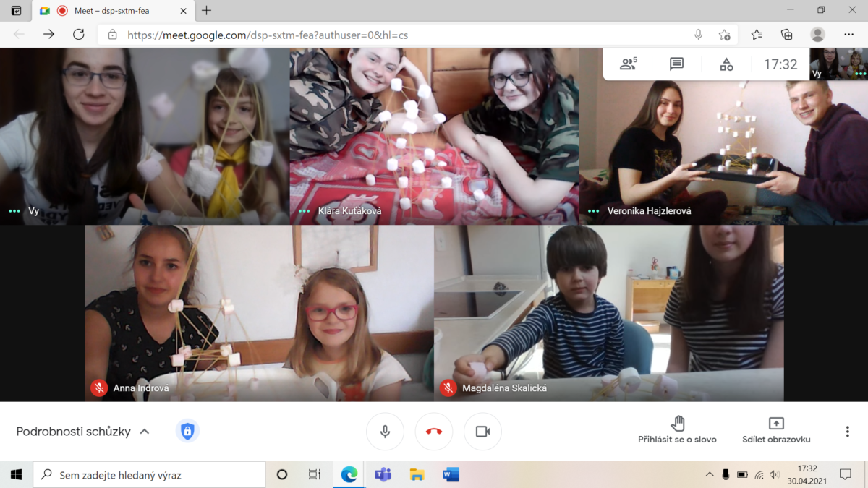Open Cortana circle icon on taskbar
This screenshot has height=488, width=868.
click(282, 474)
